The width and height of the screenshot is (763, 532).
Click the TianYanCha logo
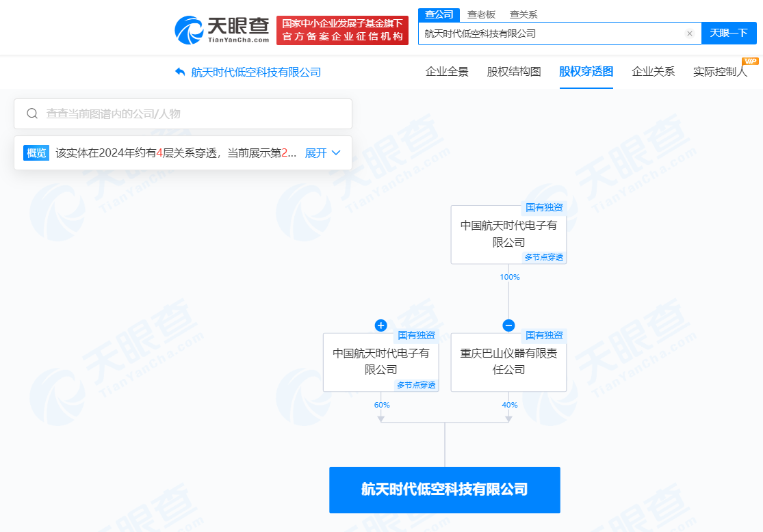[x=222, y=30]
